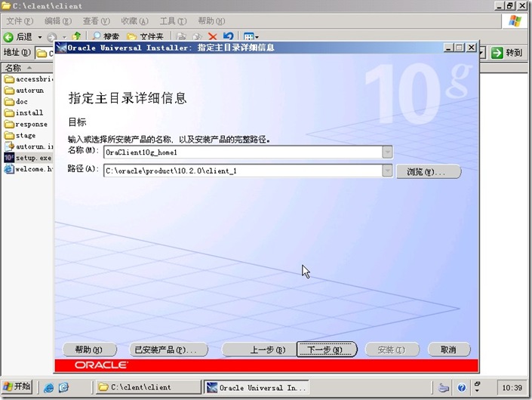Click the Browse (浏览) button

coord(429,171)
